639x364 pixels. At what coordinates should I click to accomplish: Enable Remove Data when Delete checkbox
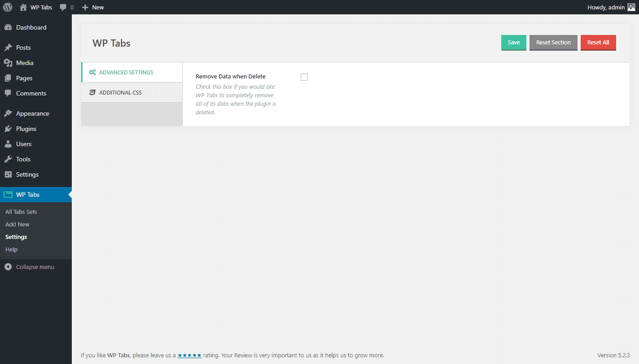pos(304,77)
